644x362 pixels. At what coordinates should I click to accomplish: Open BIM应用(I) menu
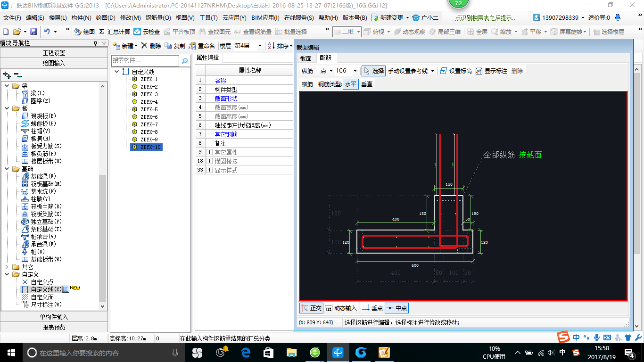[265, 18]
